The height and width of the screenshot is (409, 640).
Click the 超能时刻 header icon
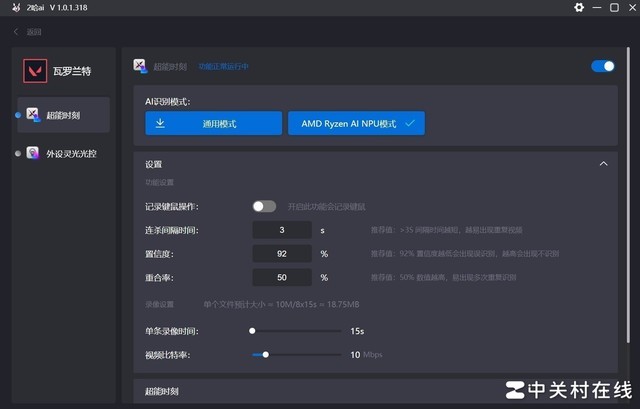141,66
